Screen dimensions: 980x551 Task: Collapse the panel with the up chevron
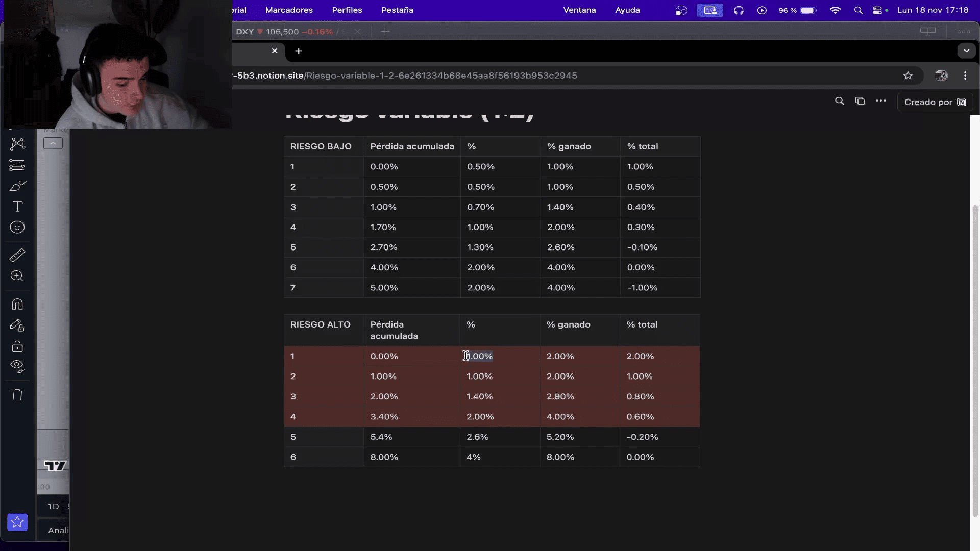[53, 144]
